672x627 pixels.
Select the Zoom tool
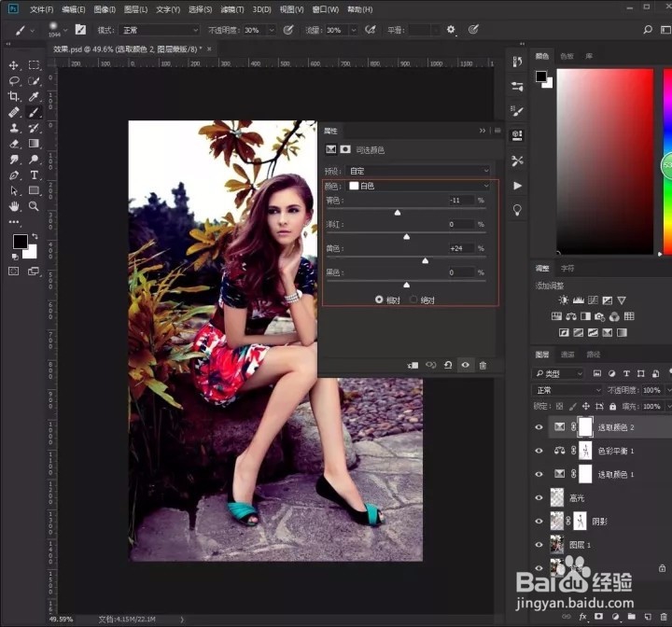click(x=34, y=206)
